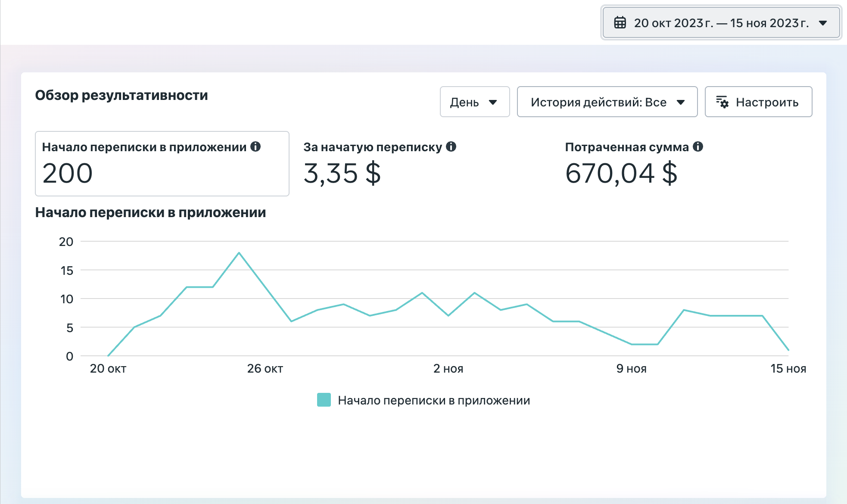
Task: Click the 200 value in the metric card
Action: click(68, 173)
